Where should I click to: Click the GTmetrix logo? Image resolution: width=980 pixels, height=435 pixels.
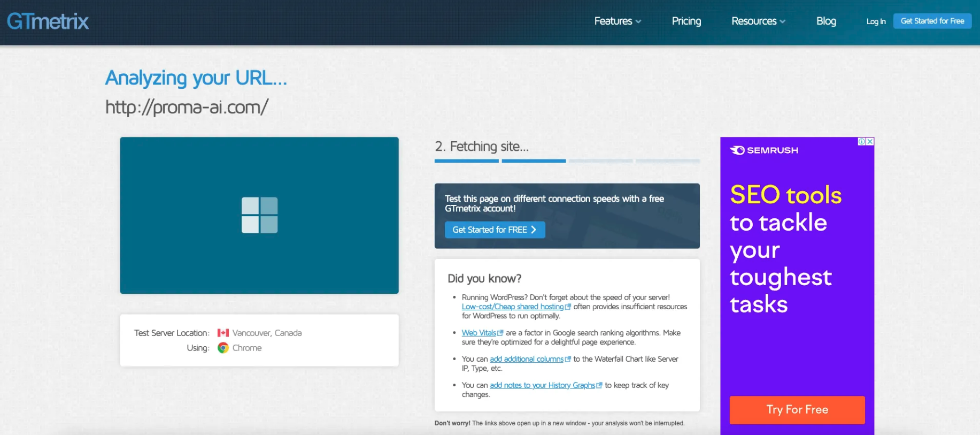click(48, 21)
